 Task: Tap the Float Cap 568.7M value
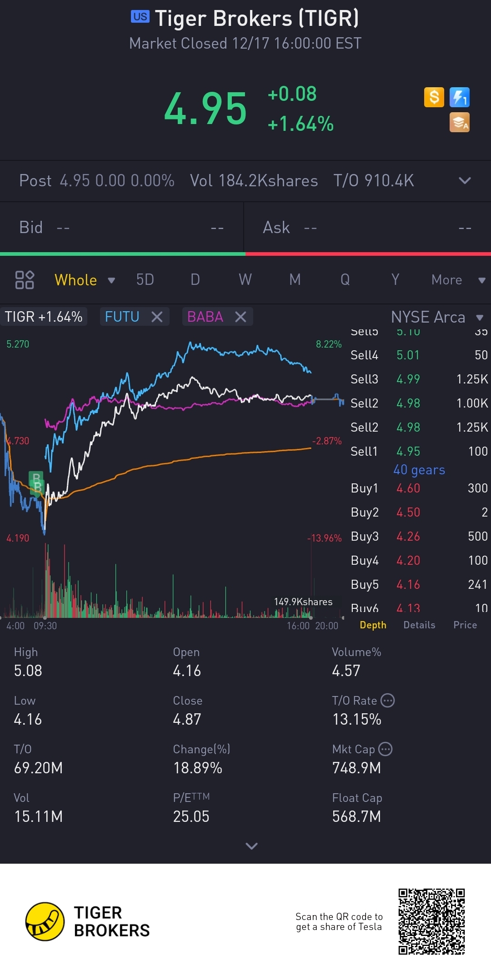(356, 816)
